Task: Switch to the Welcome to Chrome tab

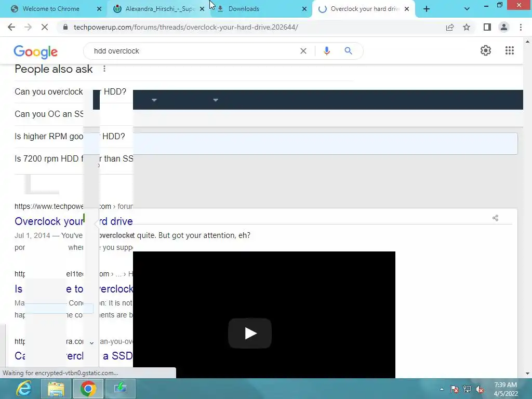Action: 51,9
